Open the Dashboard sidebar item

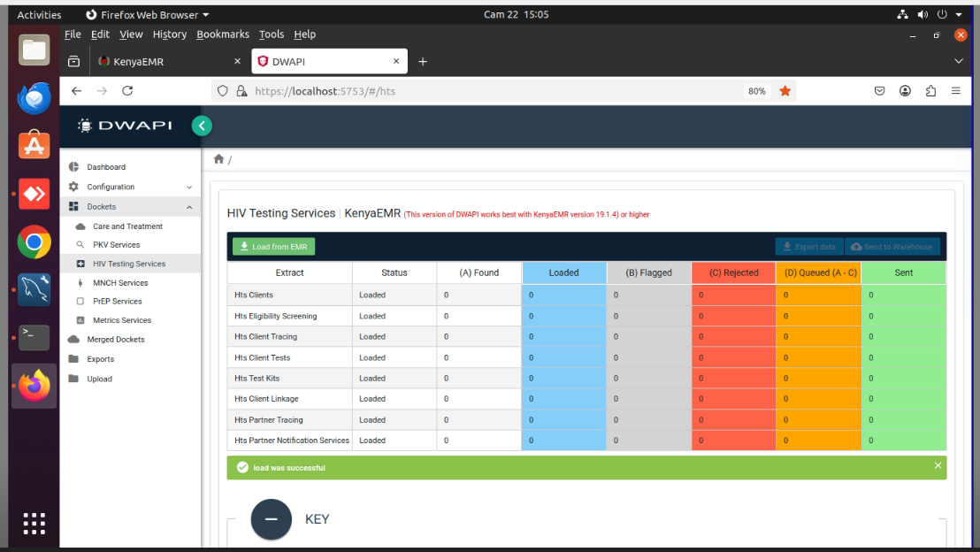coord(105,167)
